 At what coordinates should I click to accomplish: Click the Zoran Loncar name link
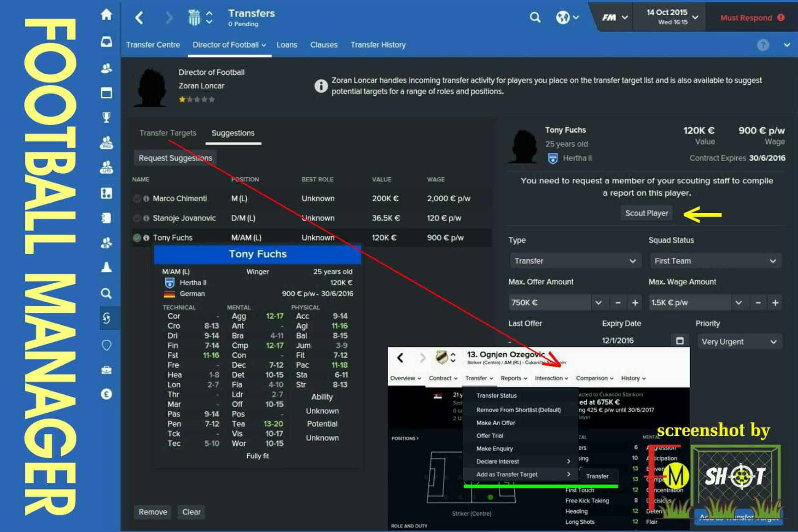point(201,86)
